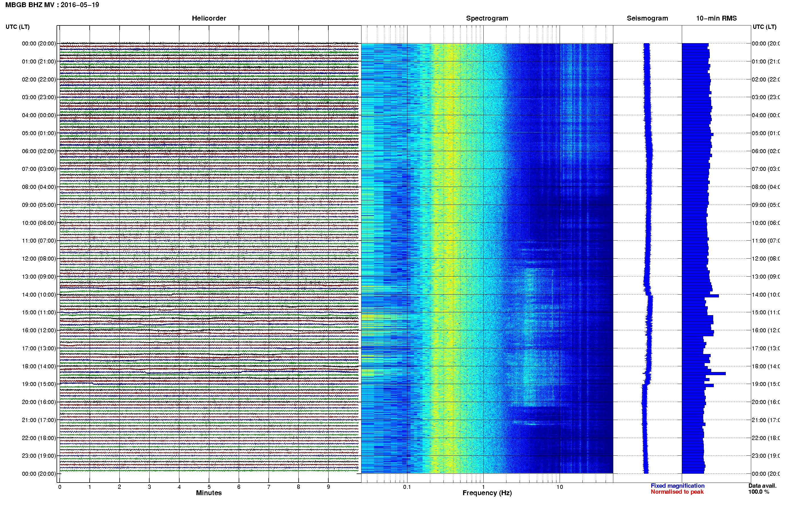Click the Helicorder "Minutes" axis title
Image resolution: width=812 pixels, height=508 pixels.
[209, 493]
